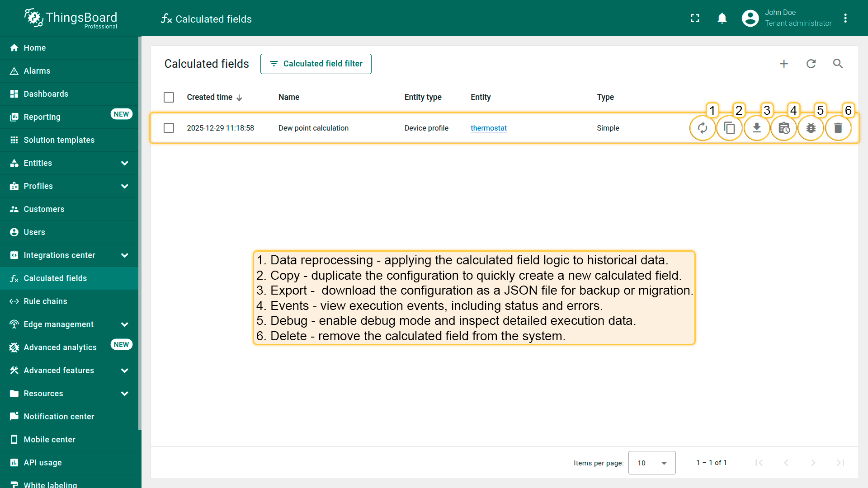
Task: Open the thermostat entity link
Action: [x=488, y=128]
